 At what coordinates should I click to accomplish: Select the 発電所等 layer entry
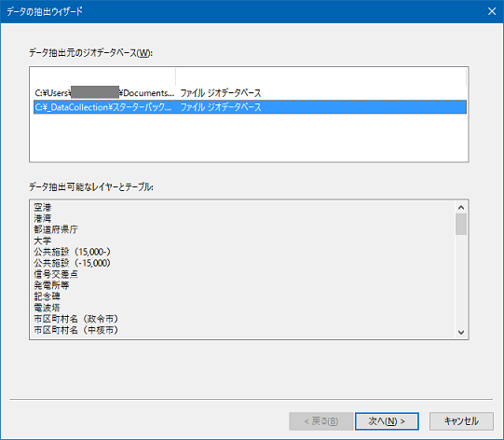tap(51, 285)
